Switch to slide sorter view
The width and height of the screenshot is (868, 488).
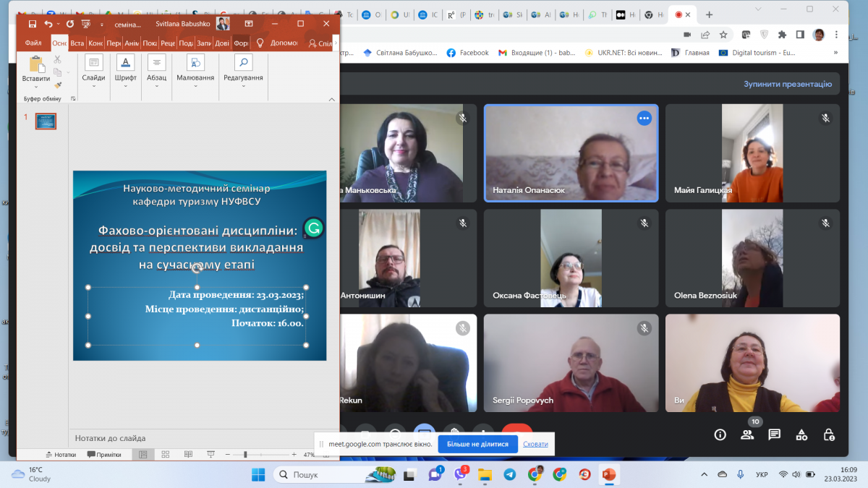point(166,455)
